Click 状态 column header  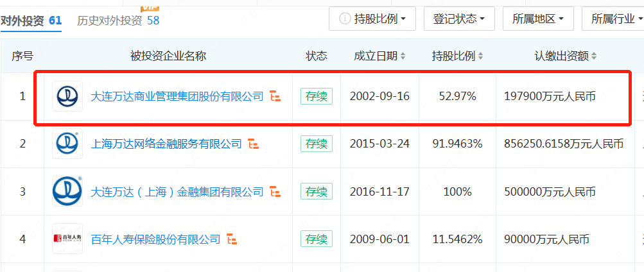(317, 56)
